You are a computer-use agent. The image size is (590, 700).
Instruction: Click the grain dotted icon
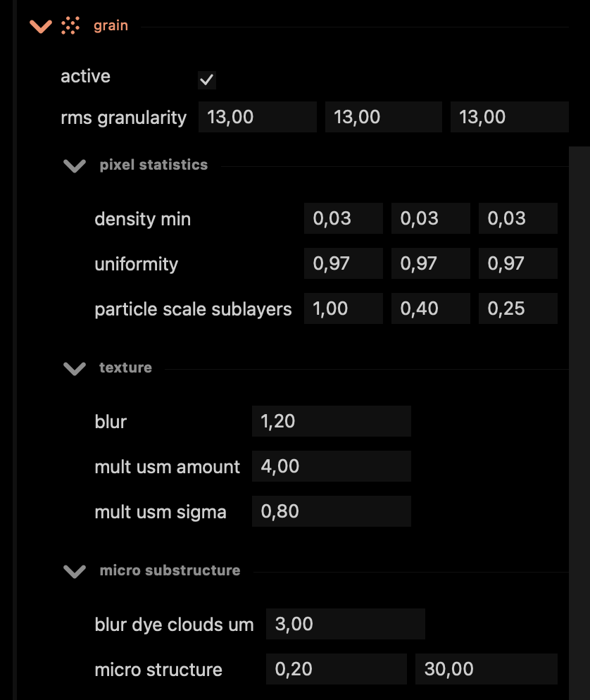tap(70, 25)
